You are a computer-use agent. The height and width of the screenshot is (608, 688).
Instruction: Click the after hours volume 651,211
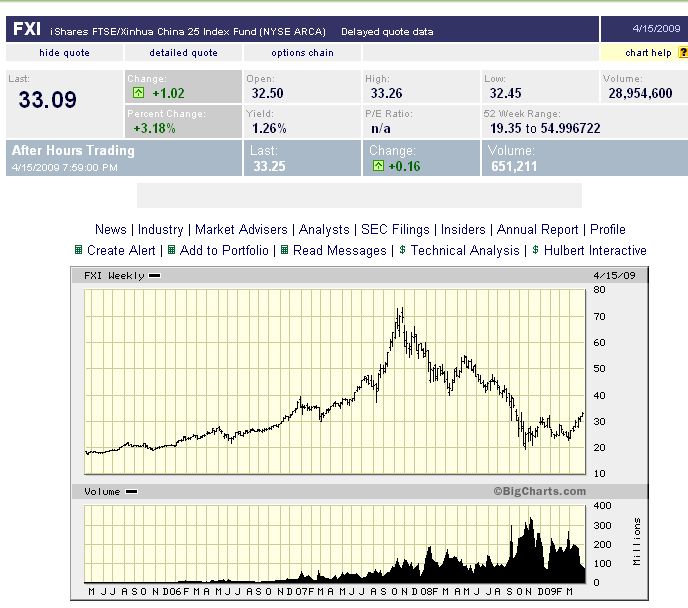point(514,166)
